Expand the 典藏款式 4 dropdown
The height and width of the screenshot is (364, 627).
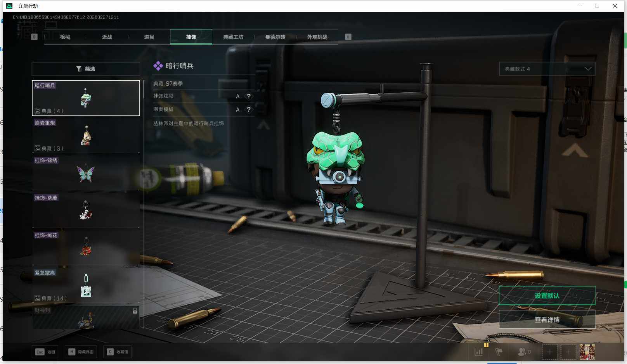pyautogui.click(x=547, y=69)
